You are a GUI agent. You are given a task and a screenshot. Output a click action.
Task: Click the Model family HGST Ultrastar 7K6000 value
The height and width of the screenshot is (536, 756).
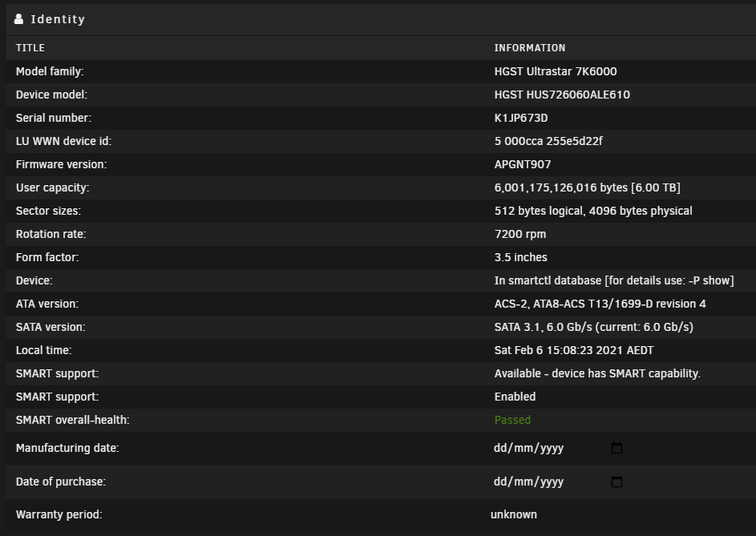(x=556, y=71)
